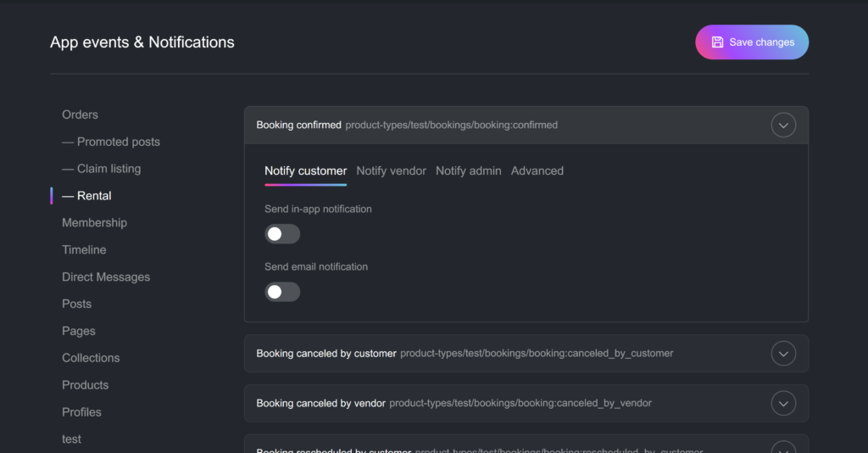The image size is (868, 453).
Task: Click the floppy disk save icon
Action: [x=717, y=42]
